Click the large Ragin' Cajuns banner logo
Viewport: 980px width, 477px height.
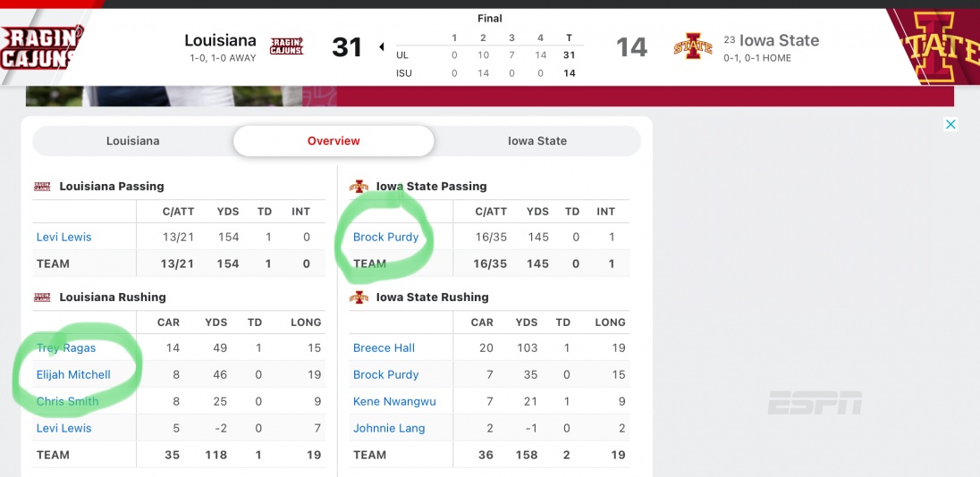[40, 46]
